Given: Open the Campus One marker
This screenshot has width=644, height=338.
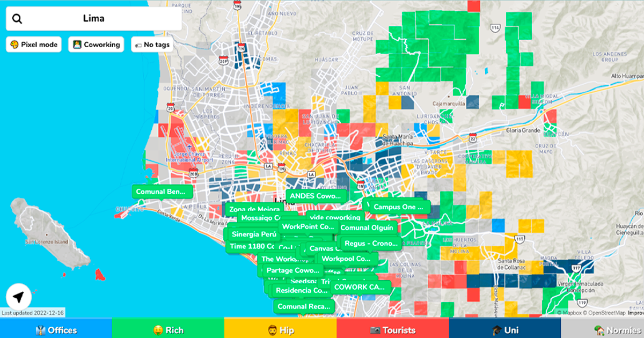Looking at the screenshot, I should tap(400, 207).
